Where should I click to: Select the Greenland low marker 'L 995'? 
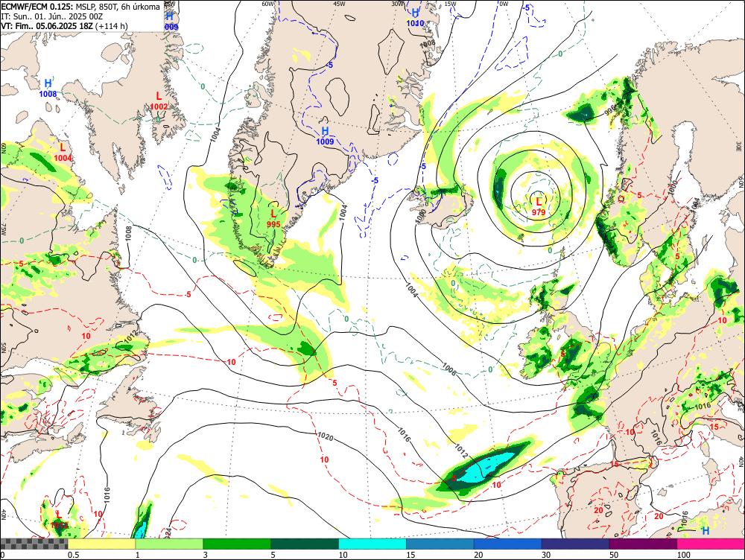tap(273, 218)
